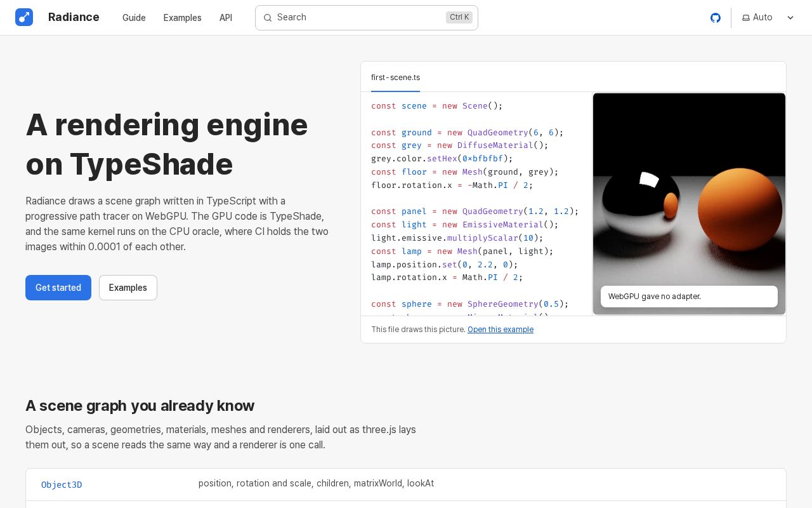This screenshot has height=508, width=812.
Task: Click the text 'position, rotation and scale, children, matrixWorld, lookAt'
Action: coord(317,483)
